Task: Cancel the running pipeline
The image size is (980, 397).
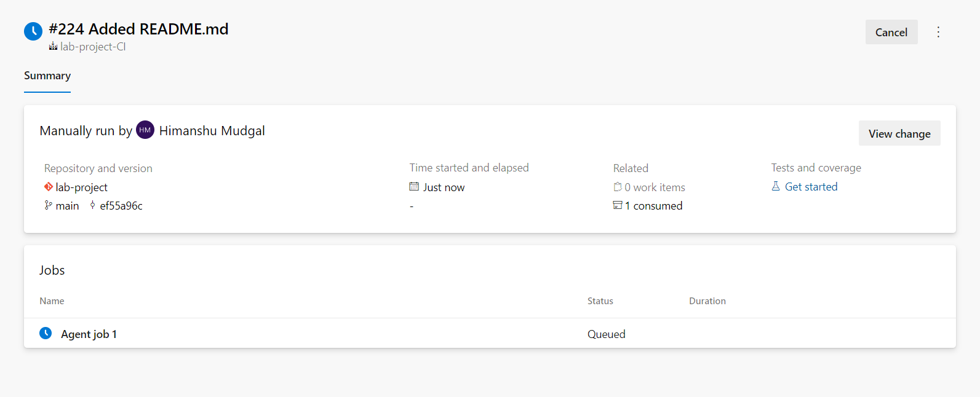Action: (891, 32)
